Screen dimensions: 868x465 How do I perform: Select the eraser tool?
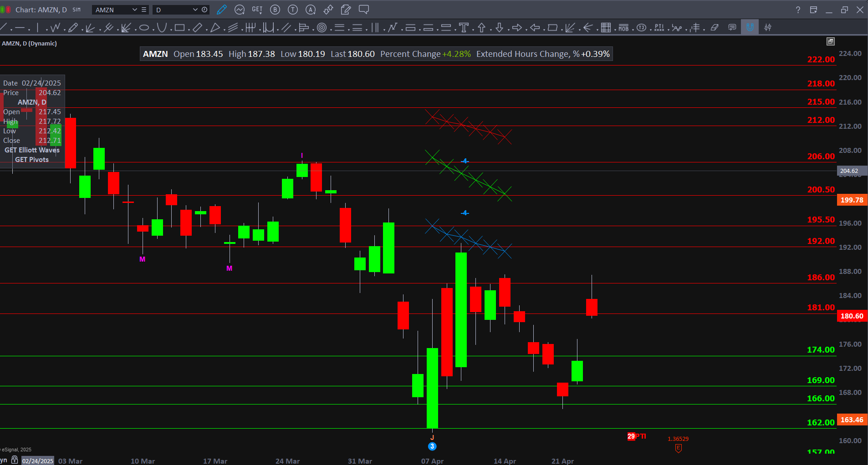(x=715, y=28)
